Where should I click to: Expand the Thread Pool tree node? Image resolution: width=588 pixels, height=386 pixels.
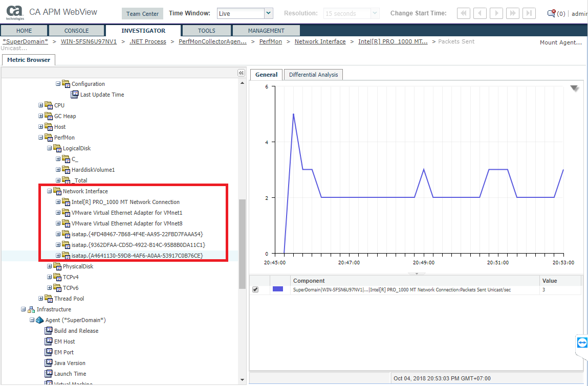(x=40, y=299)
